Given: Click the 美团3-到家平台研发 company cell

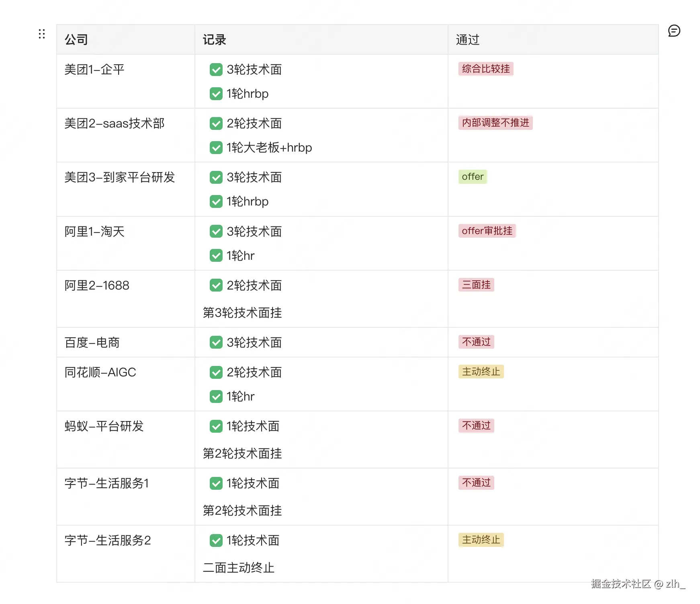Looking at the screenshot, I should point(120,177).
